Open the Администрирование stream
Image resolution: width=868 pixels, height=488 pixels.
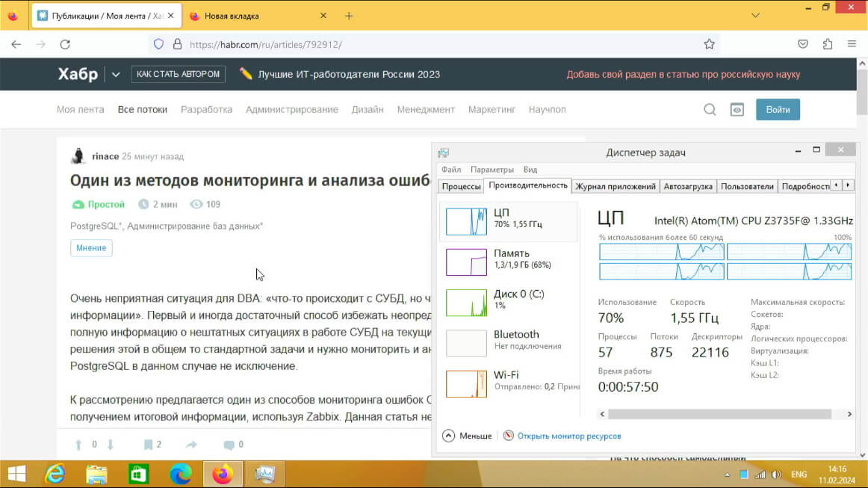tap(292, 110)
